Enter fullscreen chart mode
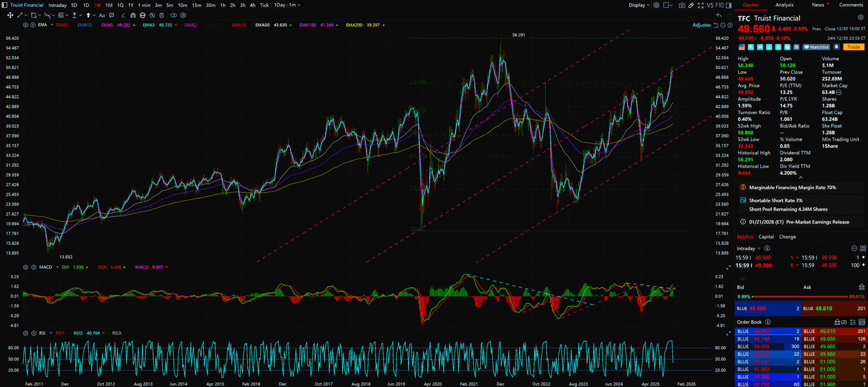This screenshot has width=868, height=387. [x=700, y=5]
